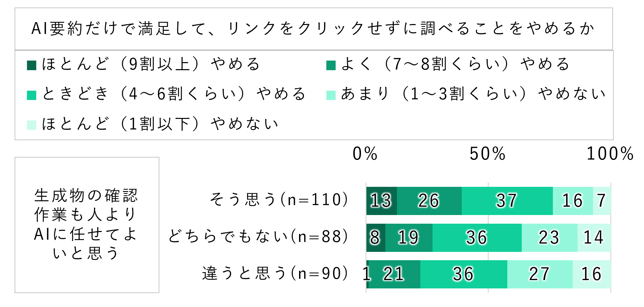Click the legend swatch for あまり（1～3割くらい）やめない

tap(331, 95)
